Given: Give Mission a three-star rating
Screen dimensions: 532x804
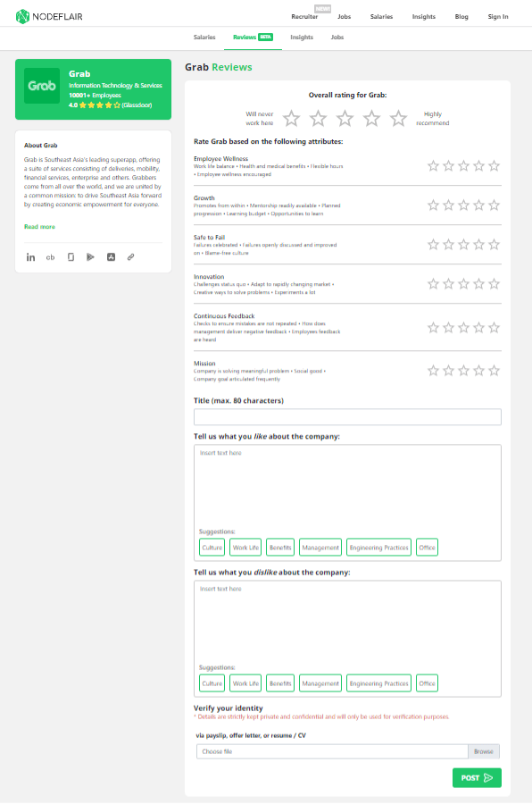Looking at the screenshot, I should pos(463,370).
